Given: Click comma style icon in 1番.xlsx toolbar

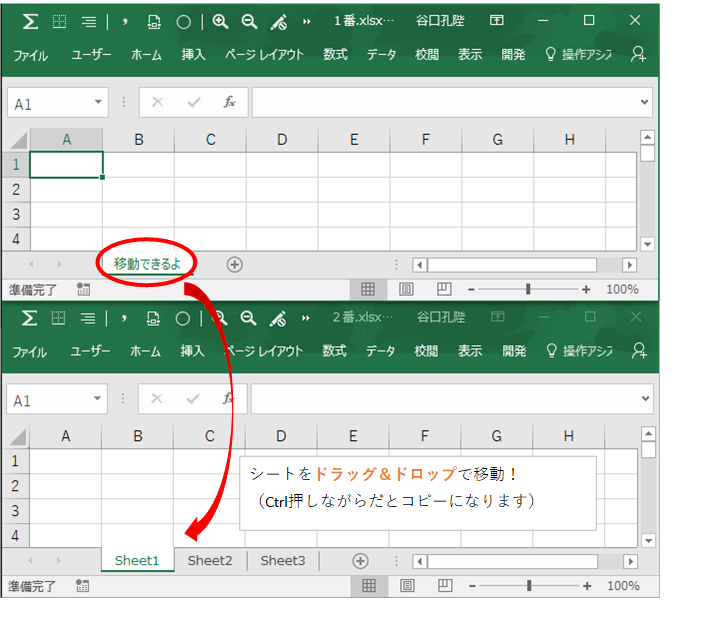Looking at the screenshot, I should point(125,21).
